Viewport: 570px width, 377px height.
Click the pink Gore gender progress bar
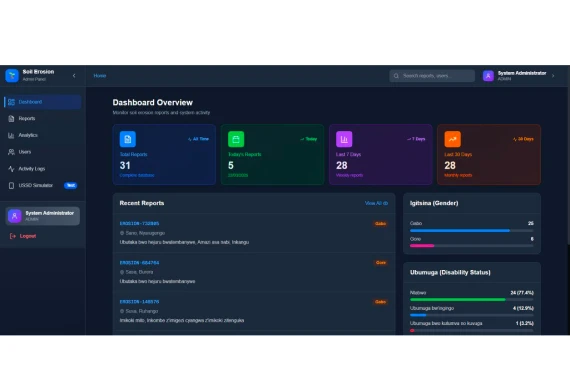(x=422, y=246)
